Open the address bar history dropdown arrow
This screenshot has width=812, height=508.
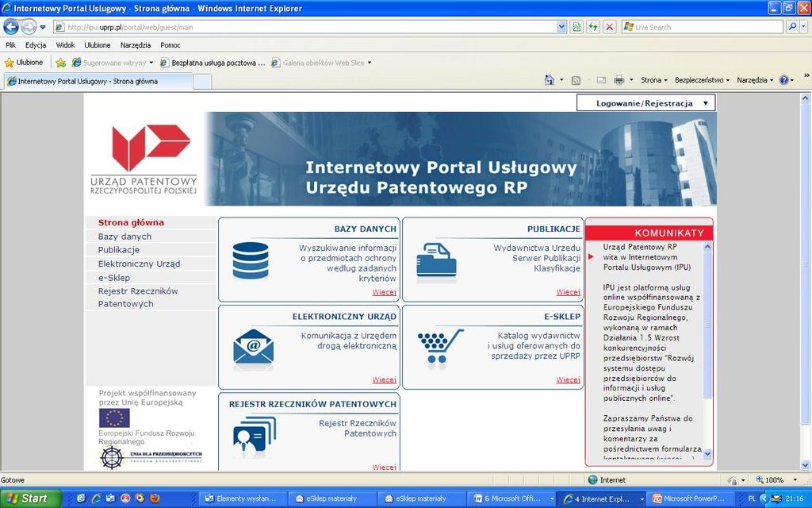[x=562, y=27]
